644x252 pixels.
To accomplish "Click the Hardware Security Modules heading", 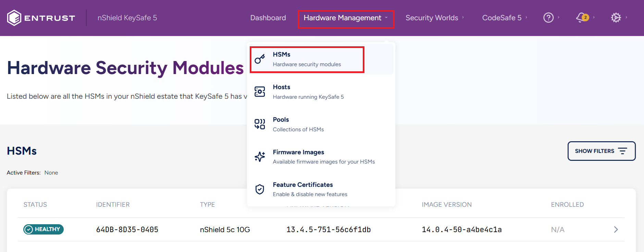I will [125, 68].
